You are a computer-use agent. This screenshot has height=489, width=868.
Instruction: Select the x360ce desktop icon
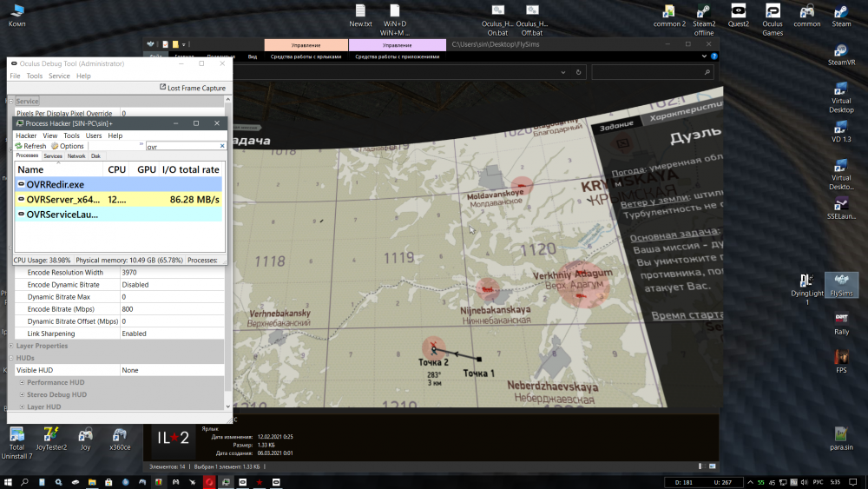click(120, 439)
